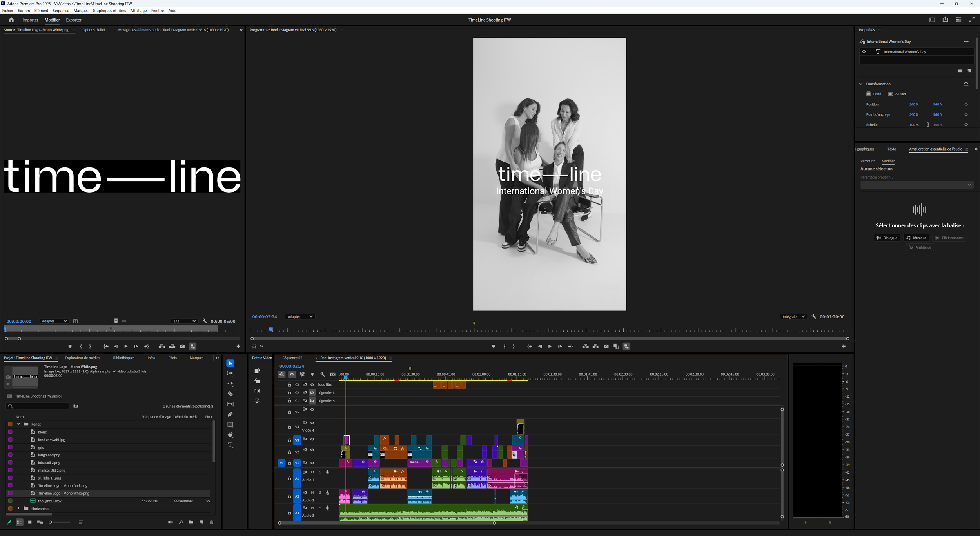Image resolution: width=980 pixels, height=536 pixels.
Task: Open Program monitor Adapter zoom dropdown
Action: tap(300, 317)
